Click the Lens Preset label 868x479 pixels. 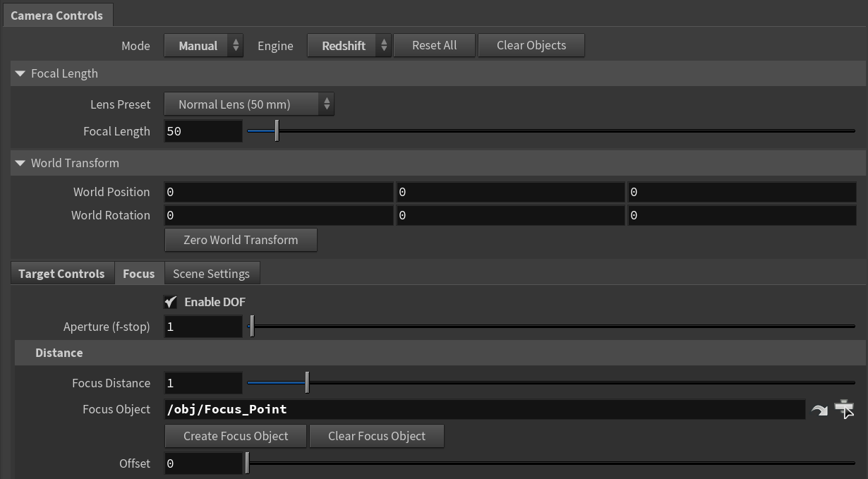pyautogui.click(x=120, y=104)
